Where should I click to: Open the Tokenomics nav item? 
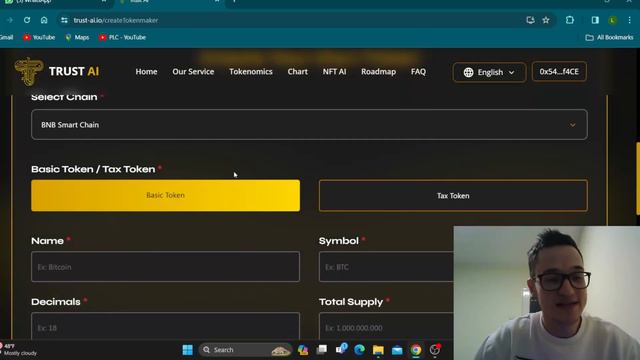251,71
